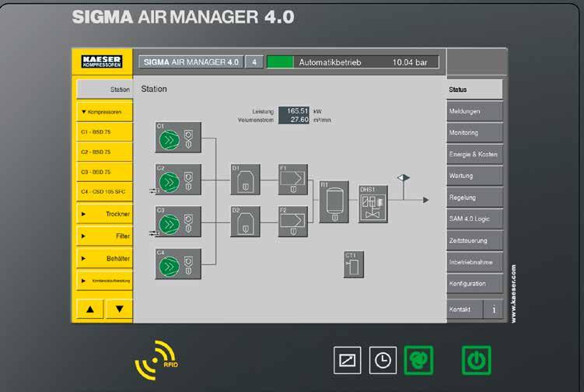Tap the green Automatikbetrieb status indicator
The image size is (584, 392).
tap(281, 62)
